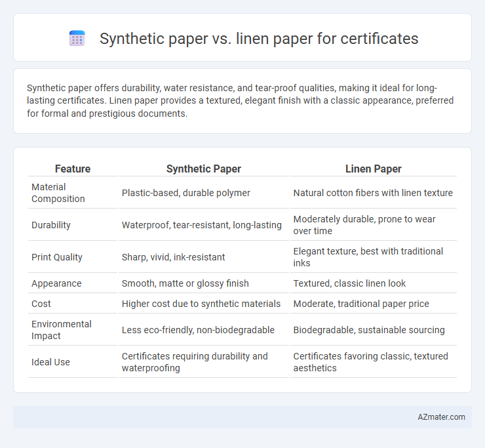Select the cell 'Smooth, matte or glossy finish'
Image resolution: width=485 pixels, height=448 pixels.
(185, 283)
